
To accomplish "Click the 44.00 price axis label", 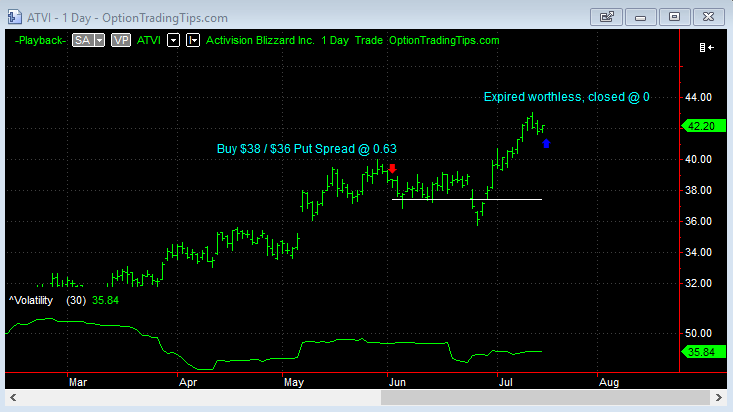I will [x=698, y=97].
